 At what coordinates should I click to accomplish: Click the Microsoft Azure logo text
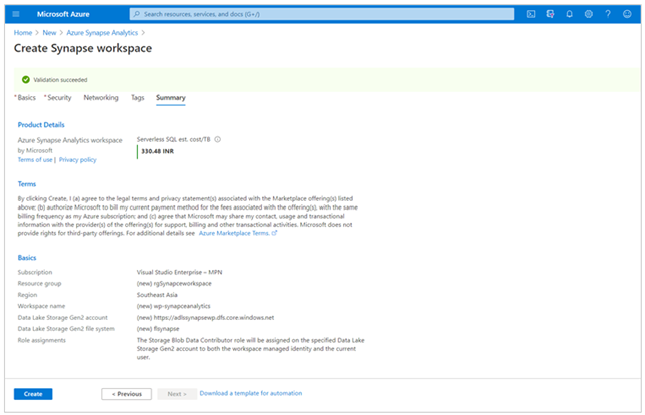point(63,14)
